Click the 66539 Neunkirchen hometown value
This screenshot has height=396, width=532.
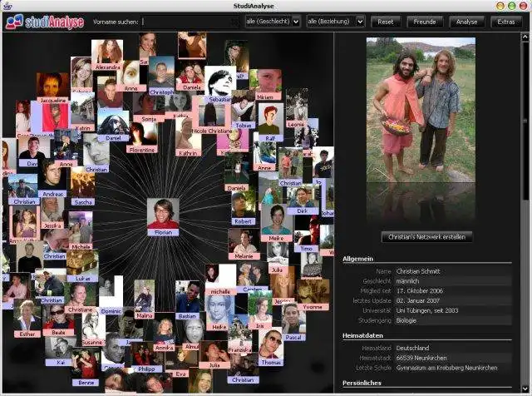point(421,358)
